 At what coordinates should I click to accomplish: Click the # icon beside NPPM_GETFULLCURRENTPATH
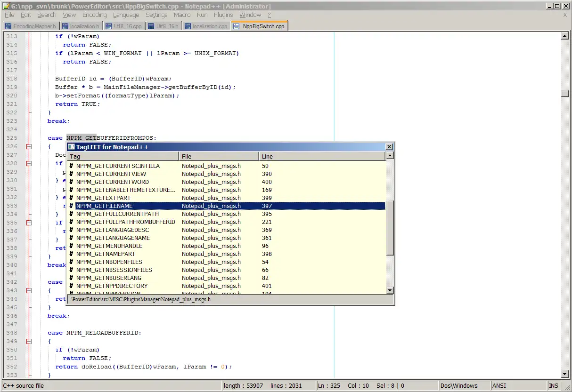point(71,214)
